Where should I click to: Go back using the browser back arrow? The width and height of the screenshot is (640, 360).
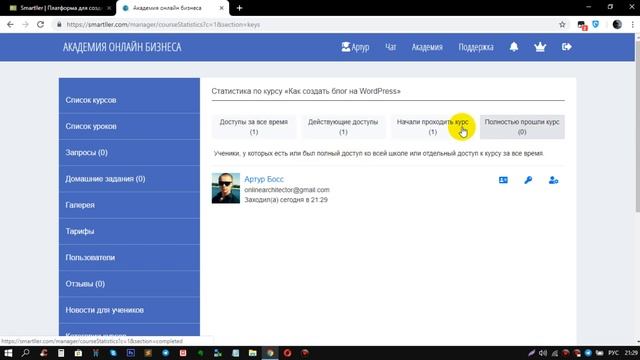tap(10, 24)
